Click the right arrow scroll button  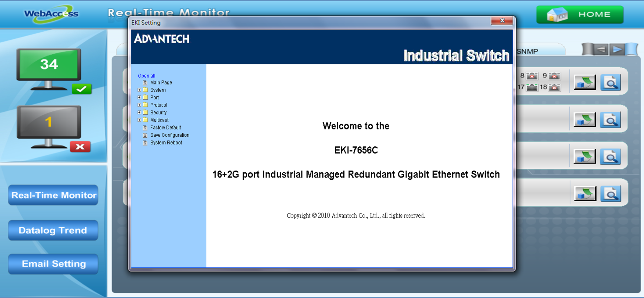click(x=617, y=49)
